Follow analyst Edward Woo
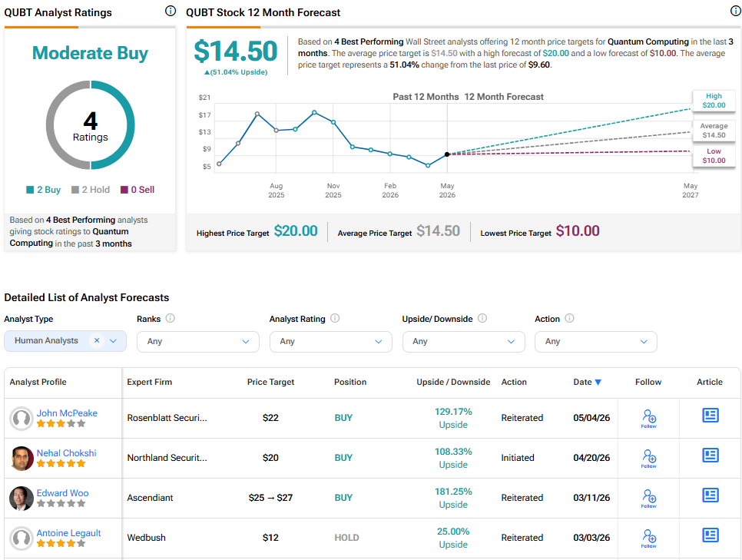The width and height of the screenshot is (742, 560). [649, 499]
